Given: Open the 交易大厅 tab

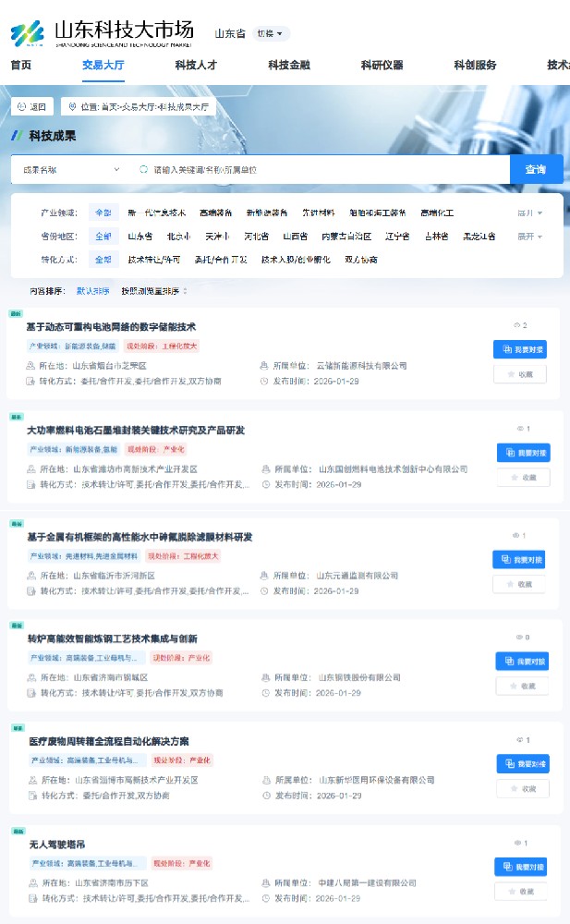Looking at the screenshot, I should tap(103, 65).
